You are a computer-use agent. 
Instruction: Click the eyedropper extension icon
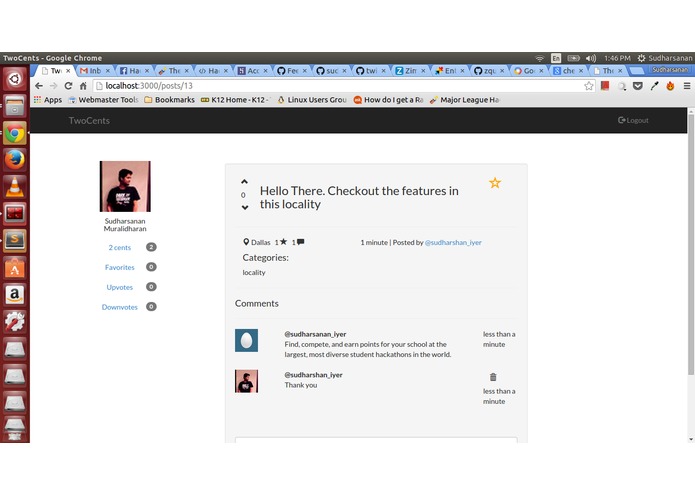(654, 86)
